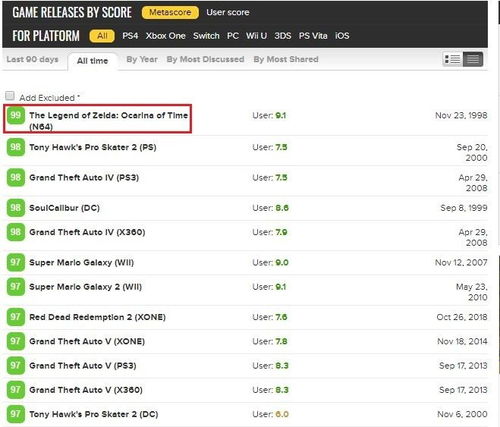Click the 98 badge for SoulCalibur
The image size is (500, 427).
click(16, 208)
